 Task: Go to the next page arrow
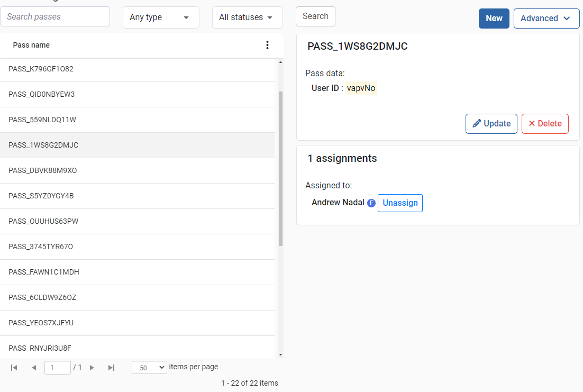coord(92,368)
